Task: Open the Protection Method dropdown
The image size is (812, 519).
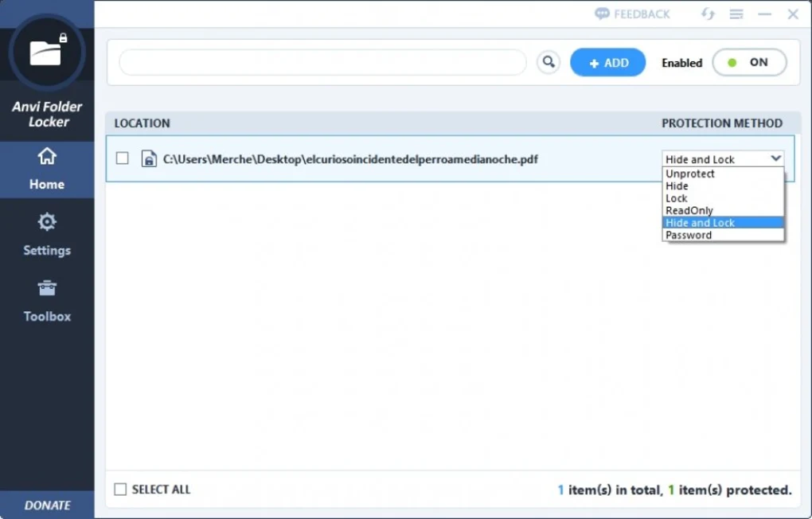Action: 775,158
